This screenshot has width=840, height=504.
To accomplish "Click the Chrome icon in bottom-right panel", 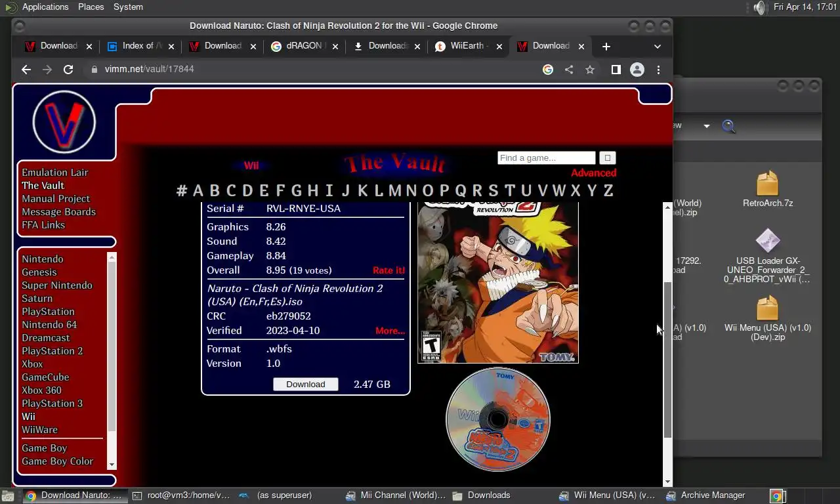I will coord(776,496).
